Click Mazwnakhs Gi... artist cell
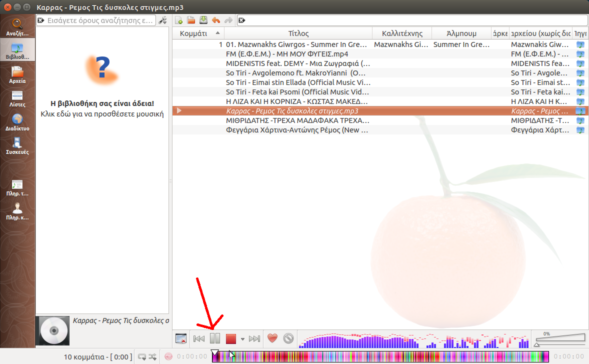589x364 pixels. coord(401,44)
